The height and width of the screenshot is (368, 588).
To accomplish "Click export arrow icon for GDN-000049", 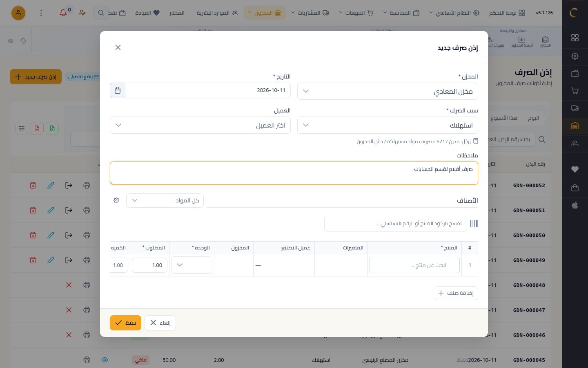I will (x=69, y=260).
